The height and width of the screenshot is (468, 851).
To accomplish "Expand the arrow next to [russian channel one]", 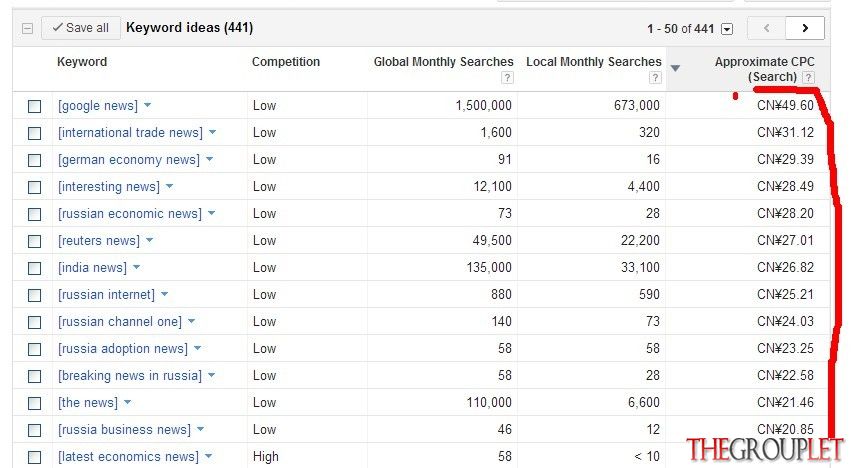I will pos(191,321).
